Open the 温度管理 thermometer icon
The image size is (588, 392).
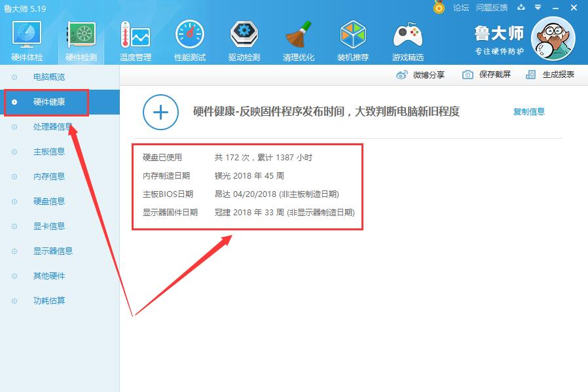pyautogui.click(x=136, y=35)
